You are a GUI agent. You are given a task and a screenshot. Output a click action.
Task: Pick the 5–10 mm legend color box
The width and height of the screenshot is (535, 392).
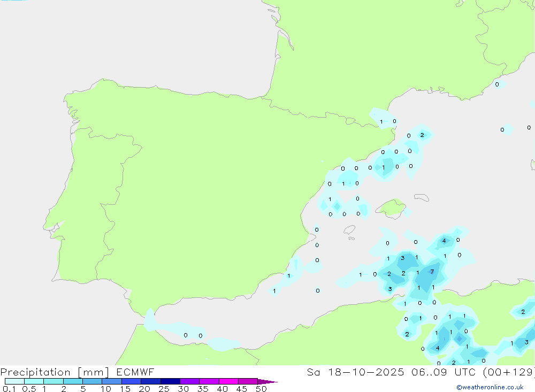pos(92,381)
